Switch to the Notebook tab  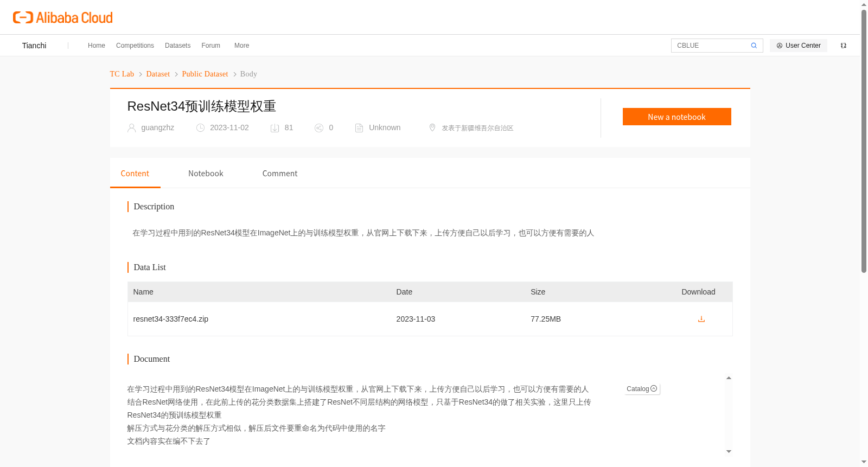point(206,174)
